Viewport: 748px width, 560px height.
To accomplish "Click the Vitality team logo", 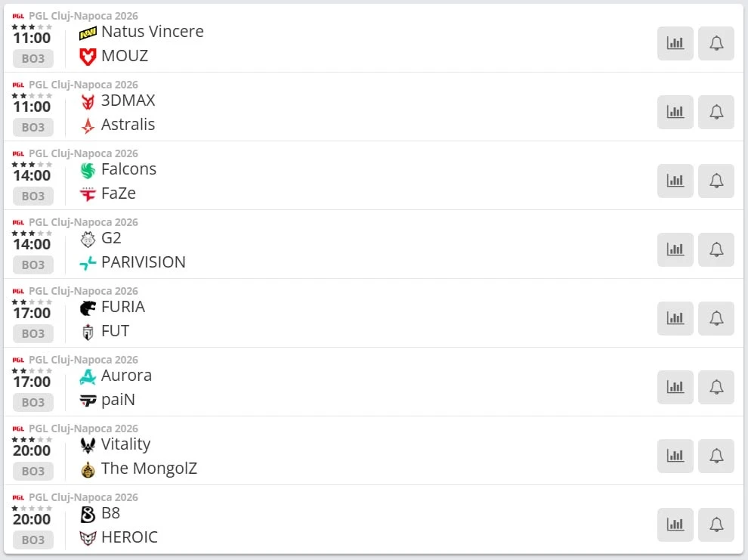I will (x=88, y=445).
